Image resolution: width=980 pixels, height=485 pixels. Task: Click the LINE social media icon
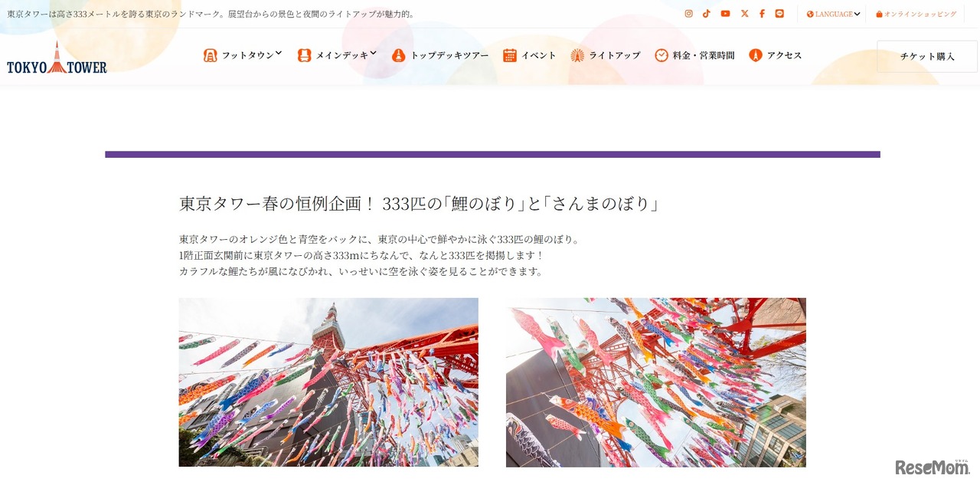point(779,13)
